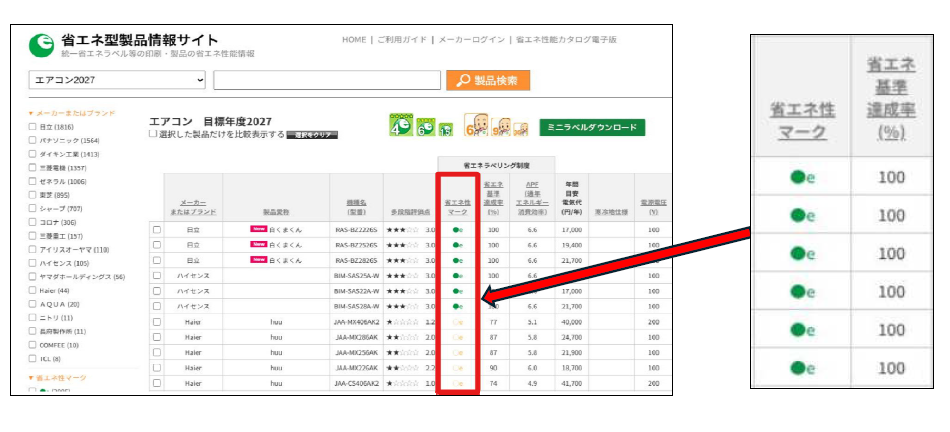Go to HOME in top navigation

tap(354, 40)
